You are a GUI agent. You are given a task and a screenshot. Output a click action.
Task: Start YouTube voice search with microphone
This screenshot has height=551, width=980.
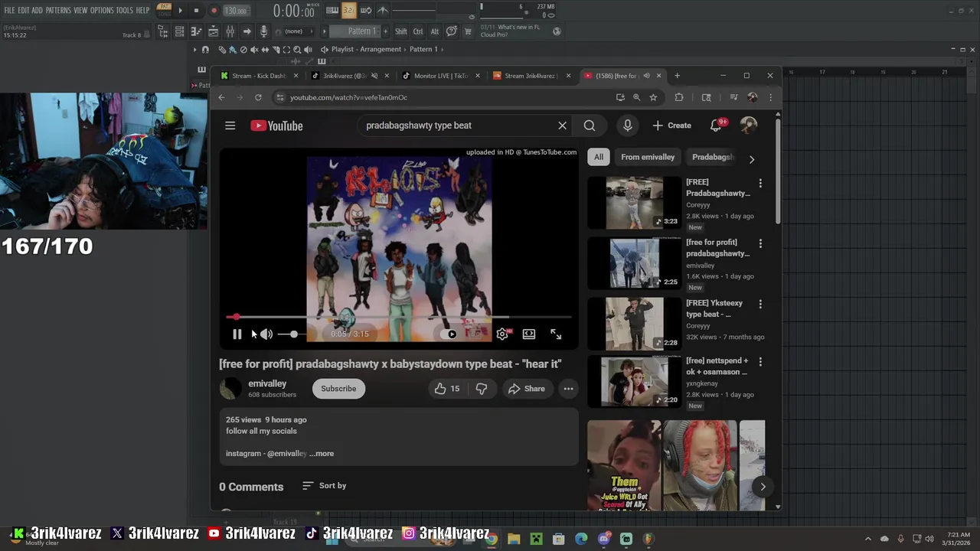[x=628, y=126]
